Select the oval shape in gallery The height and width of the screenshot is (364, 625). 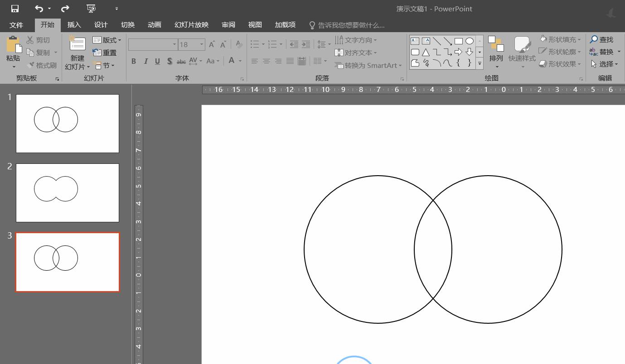click(470, 41)
